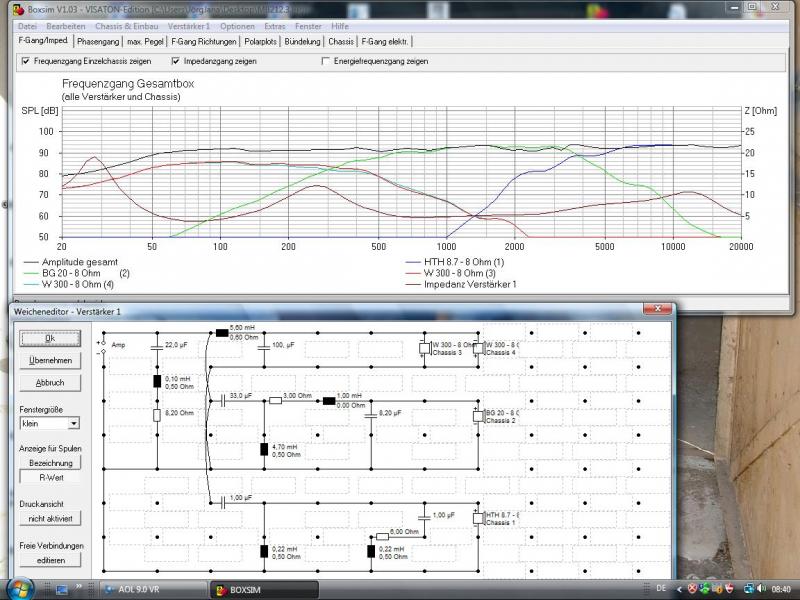Select the 5,60 mH inductor symbol

tap(222, 333)
